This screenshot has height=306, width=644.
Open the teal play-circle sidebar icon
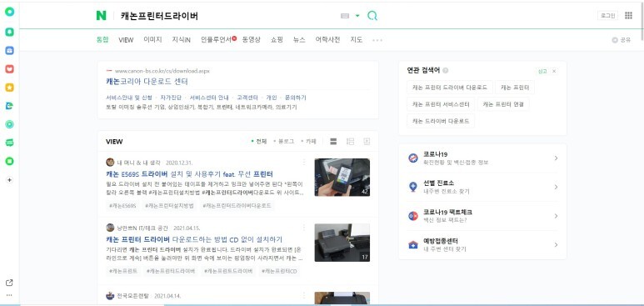(9, 124)
